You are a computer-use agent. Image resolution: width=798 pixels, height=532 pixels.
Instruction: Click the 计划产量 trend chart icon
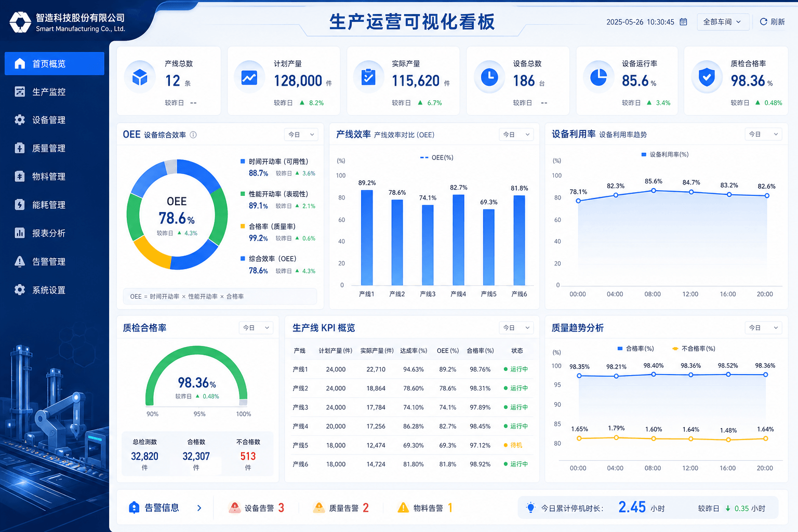tap(249, 77)
